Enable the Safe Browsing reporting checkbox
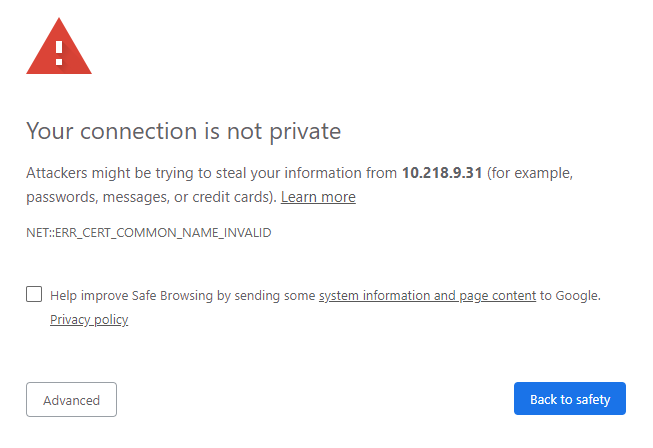This screenshot has width=653, height=448. point(34,294)
